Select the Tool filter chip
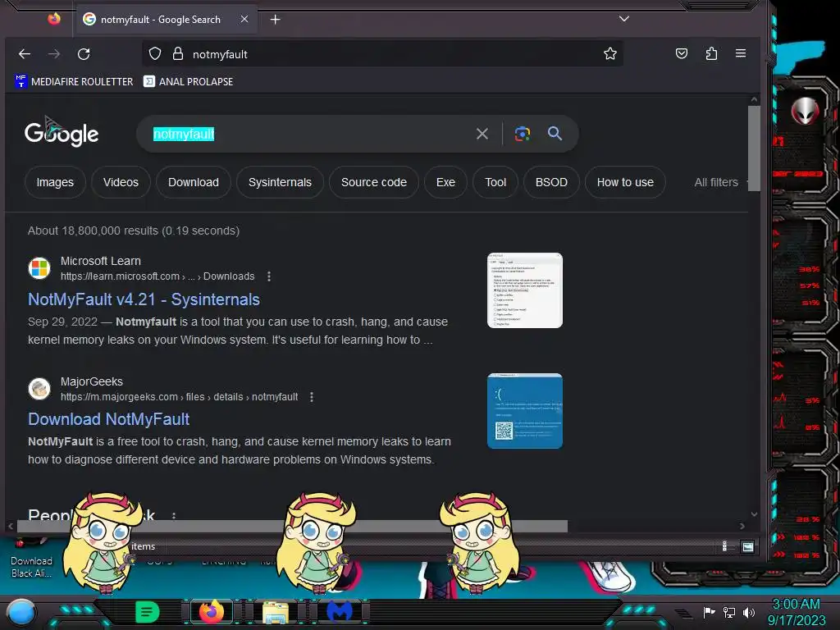Image resolution: width=840 pixels, height=630 pixels. [495, 182]
